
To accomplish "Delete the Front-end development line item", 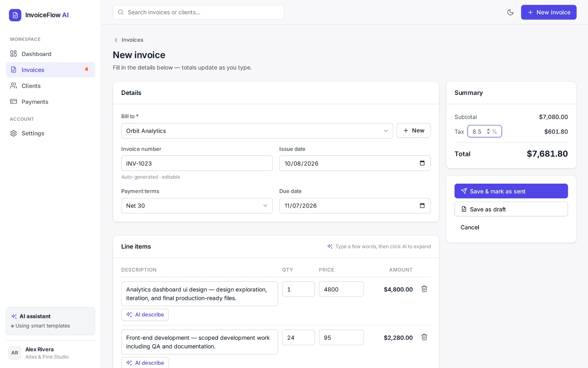I will coord(424,337).
